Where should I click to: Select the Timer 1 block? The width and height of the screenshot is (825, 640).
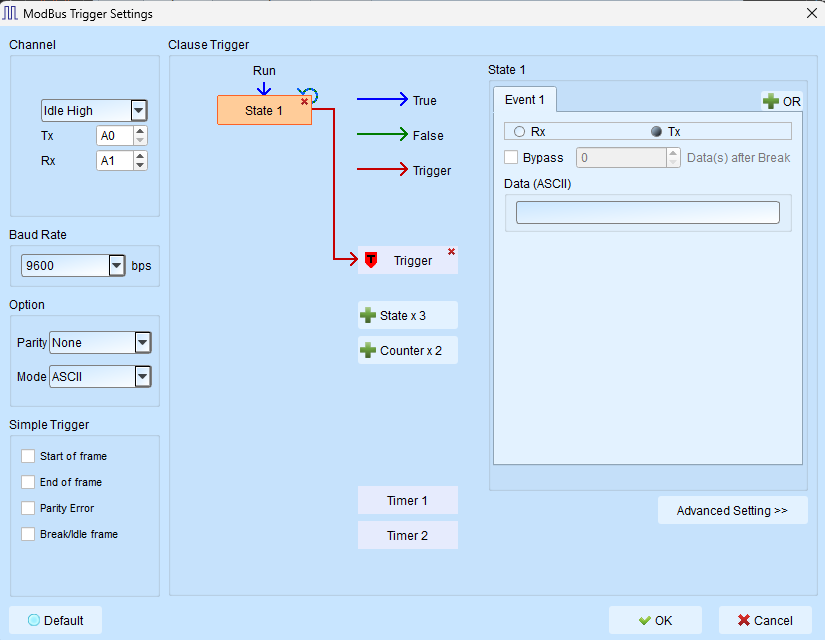click(x=408, y=500)
